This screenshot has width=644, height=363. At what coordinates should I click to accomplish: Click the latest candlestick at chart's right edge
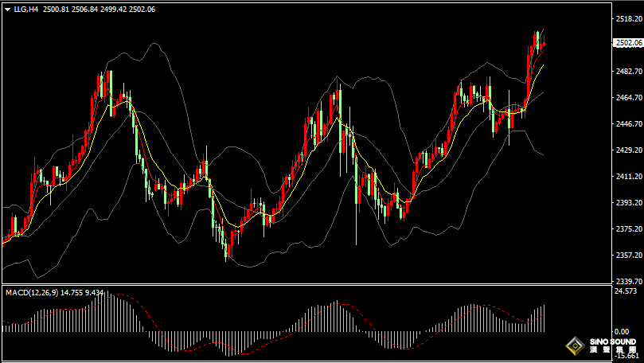[544, 45]
